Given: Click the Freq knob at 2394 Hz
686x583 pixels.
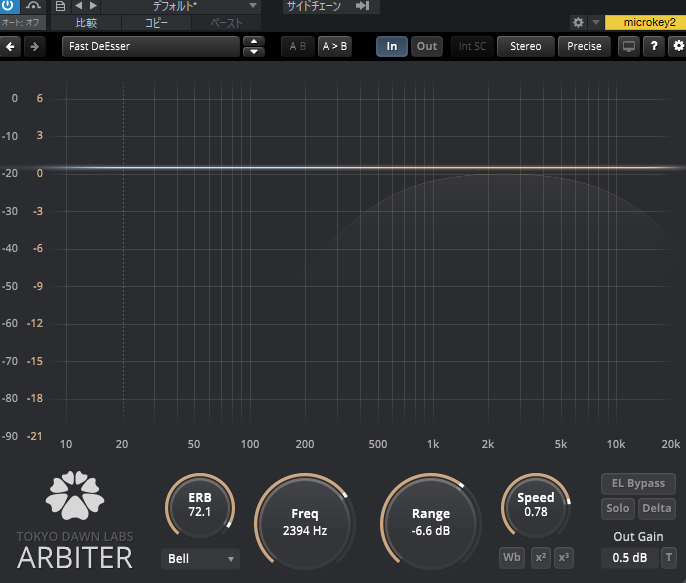Looking at the screenshot, I should pos(305,522).
